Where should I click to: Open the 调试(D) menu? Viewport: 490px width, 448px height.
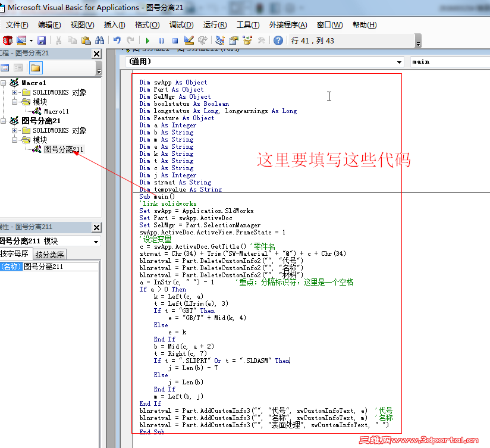[181, 25]
